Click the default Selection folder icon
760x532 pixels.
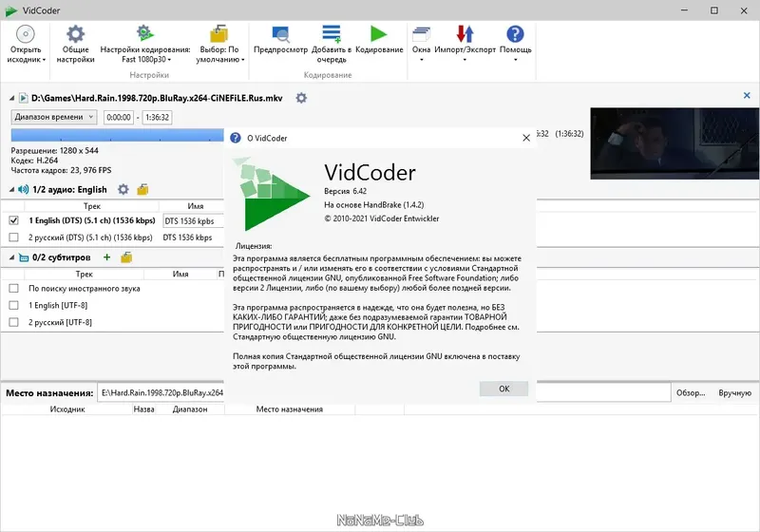click(x=219, y=34)
